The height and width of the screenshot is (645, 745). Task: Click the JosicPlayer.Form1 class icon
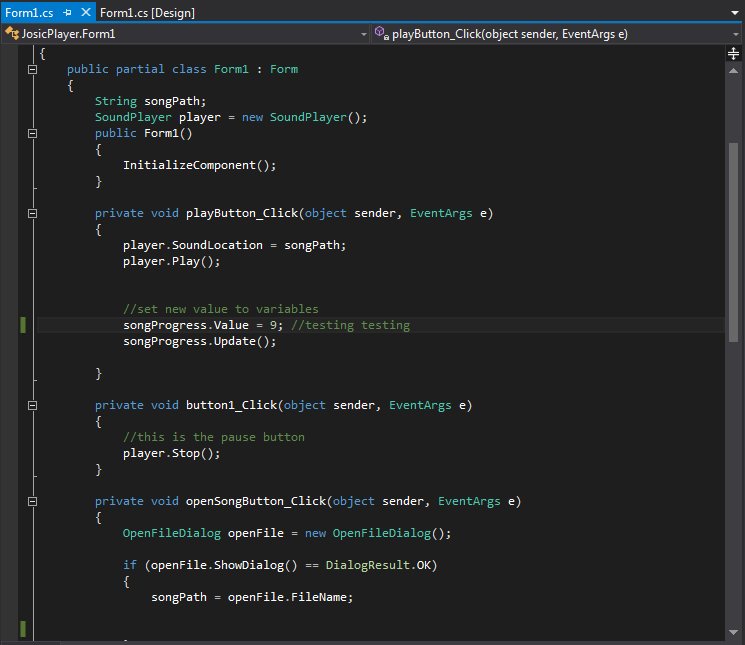pos(12,34)
